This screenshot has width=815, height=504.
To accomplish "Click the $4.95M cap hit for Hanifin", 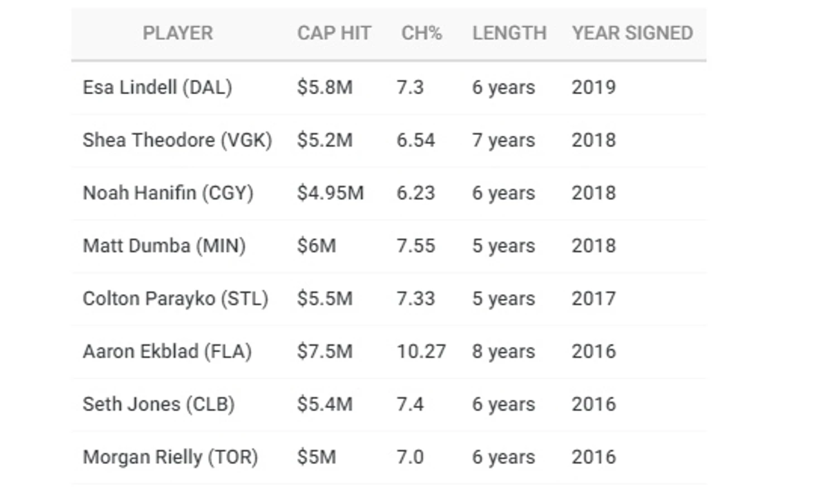I will 330,193.
